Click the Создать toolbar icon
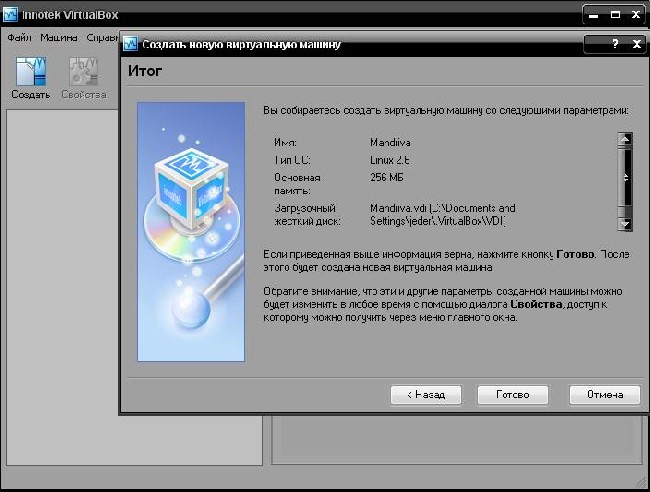This screenshot has width=650, height=492. coord(31,78)
